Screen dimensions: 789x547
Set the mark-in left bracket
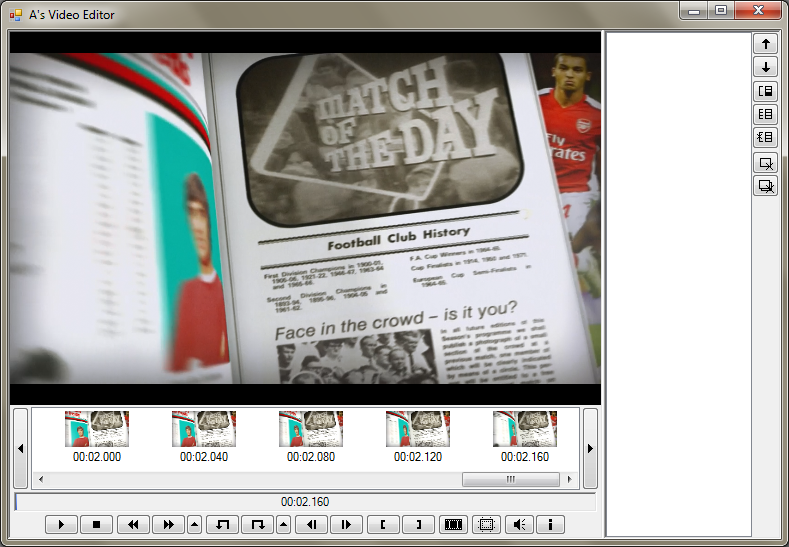tap(383, 524)
